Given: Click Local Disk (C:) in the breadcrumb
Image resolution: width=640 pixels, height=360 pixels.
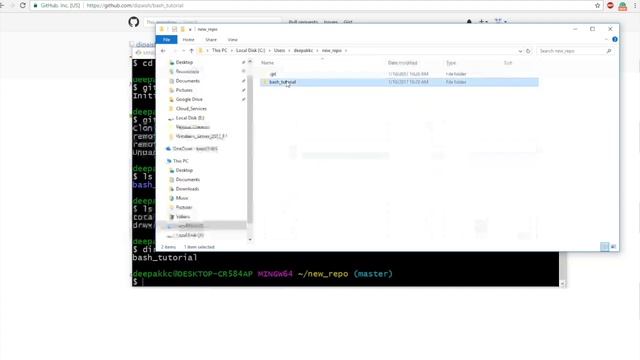Looking at the screenshot, I should pos(250,50).
